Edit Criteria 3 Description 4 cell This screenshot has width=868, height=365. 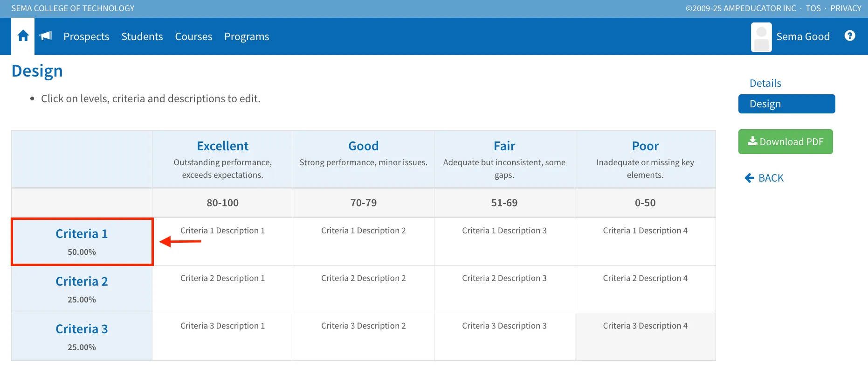tap(645, 337)
